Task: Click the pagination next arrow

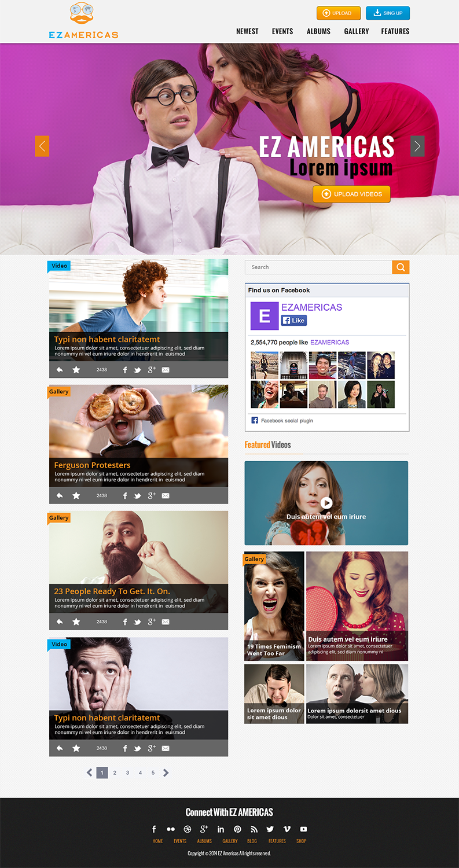Action: [166, 773]
